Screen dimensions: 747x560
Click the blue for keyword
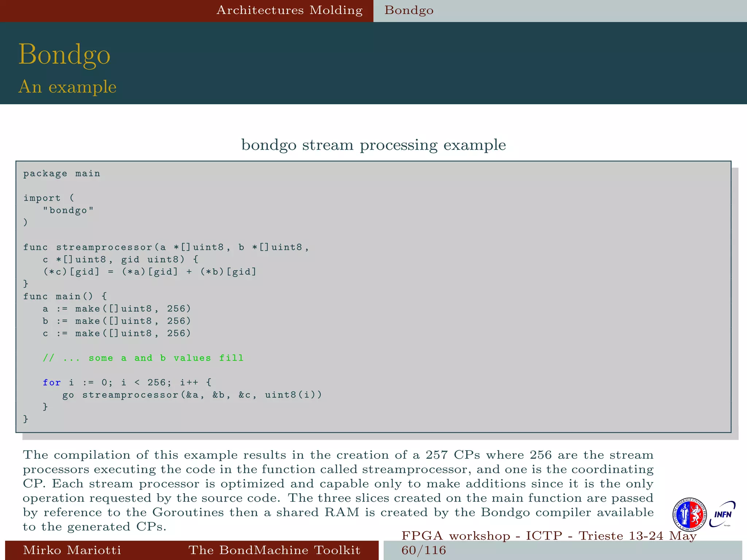point(52,382)
